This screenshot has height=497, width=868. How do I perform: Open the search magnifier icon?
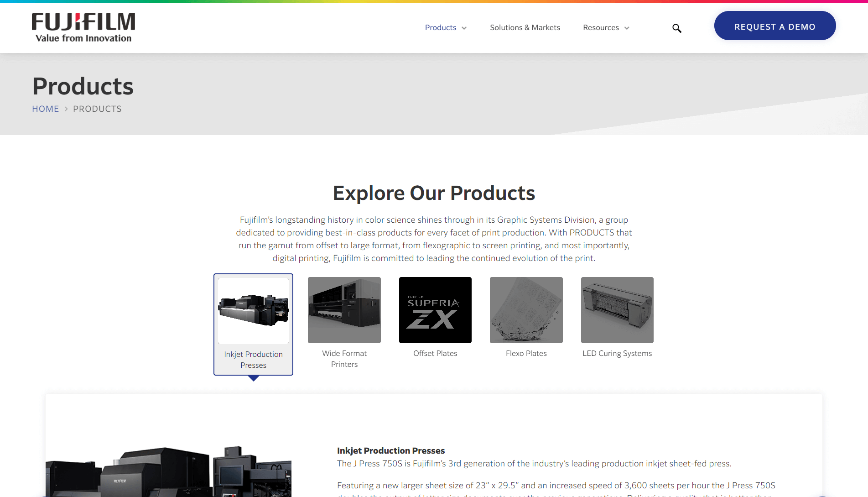tap(677, 28)
